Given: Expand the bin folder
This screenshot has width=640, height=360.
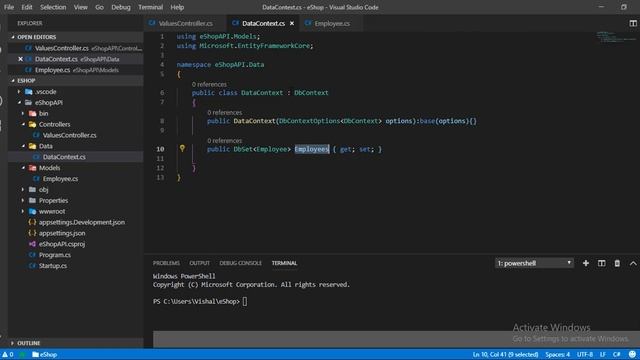Looking at the screenshot, I should click(x=23, y=113).
